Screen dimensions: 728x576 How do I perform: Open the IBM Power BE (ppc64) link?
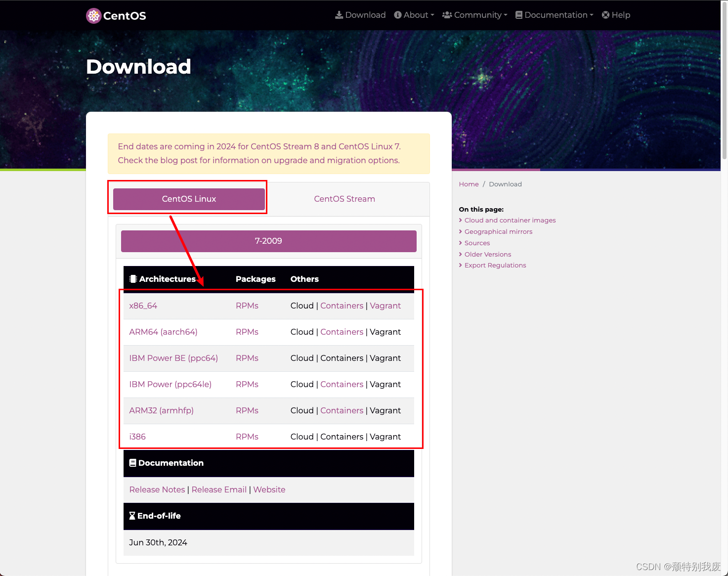pos(173,358)
